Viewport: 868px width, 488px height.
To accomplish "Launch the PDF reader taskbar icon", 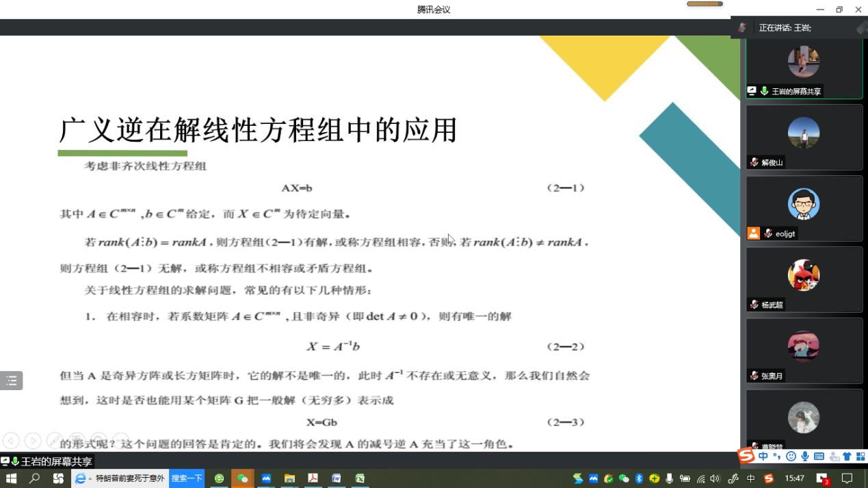I will [x=313, y=478].
